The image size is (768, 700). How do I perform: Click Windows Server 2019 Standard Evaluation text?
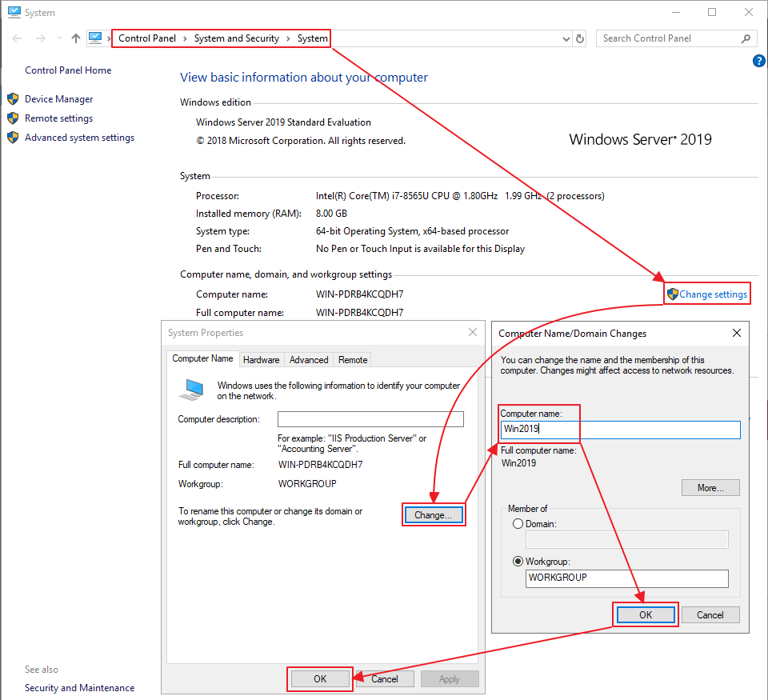tap(283, 122)
